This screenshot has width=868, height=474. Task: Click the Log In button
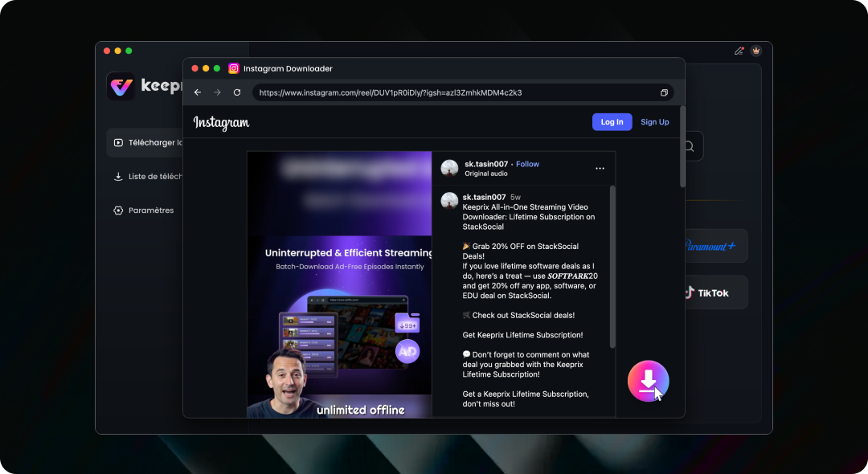tap(612, 121)
